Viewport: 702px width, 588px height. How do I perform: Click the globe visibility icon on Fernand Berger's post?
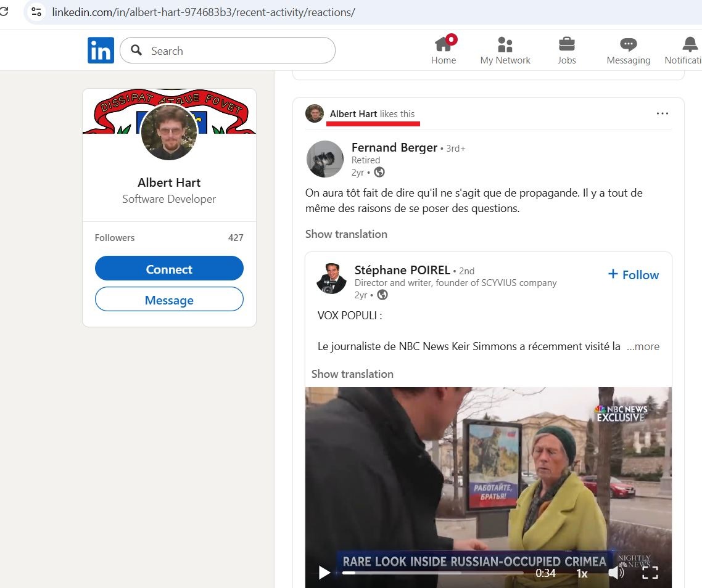tap(379, 173)
